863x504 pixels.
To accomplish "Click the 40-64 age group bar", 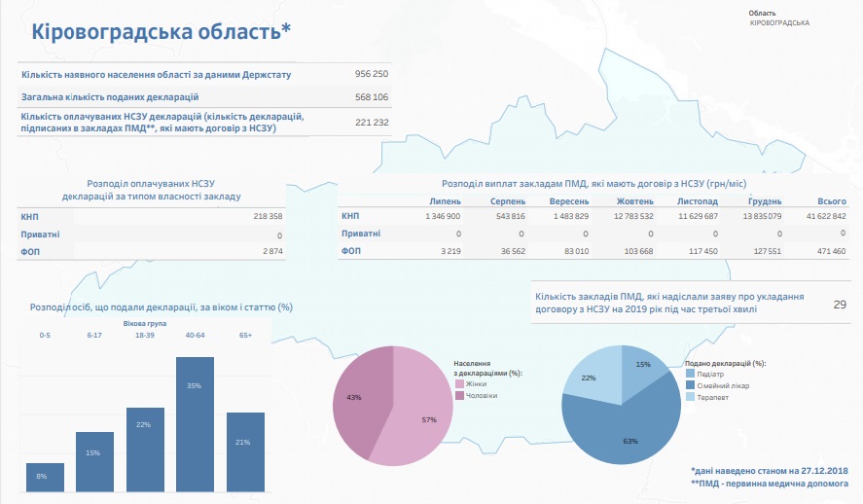I will pyautogui.click(x=195, y=424).
